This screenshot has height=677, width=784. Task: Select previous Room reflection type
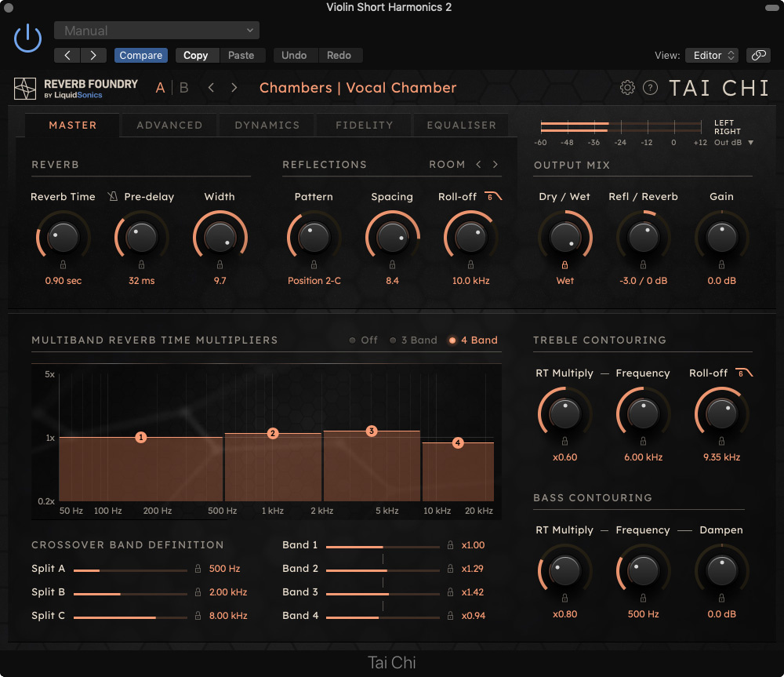click(478, 164)
